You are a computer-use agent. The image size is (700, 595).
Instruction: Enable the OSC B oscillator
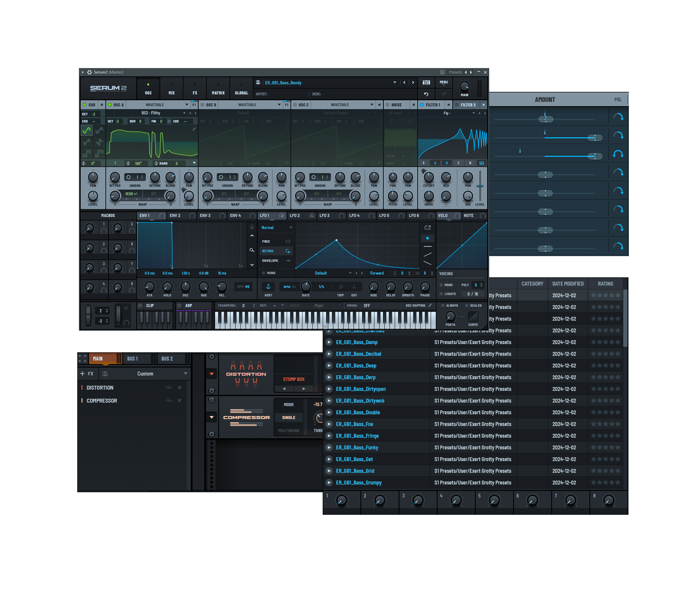pos(203,105)
